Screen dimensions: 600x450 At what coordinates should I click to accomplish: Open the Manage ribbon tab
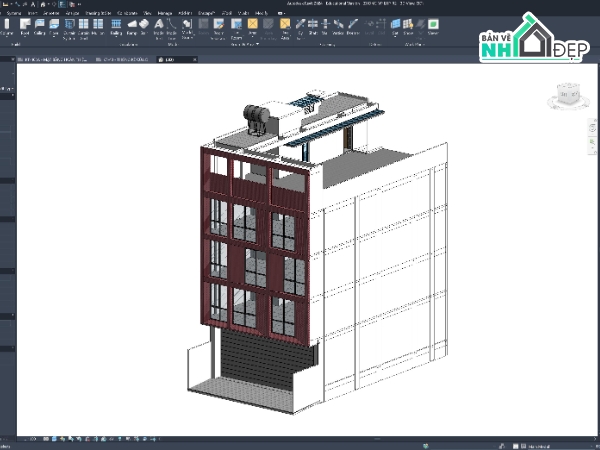[x=165, y=13]
